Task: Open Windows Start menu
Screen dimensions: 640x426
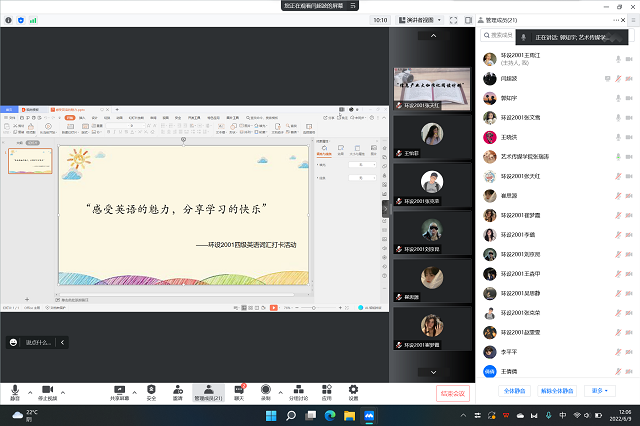Action: [x=271, y=416]
